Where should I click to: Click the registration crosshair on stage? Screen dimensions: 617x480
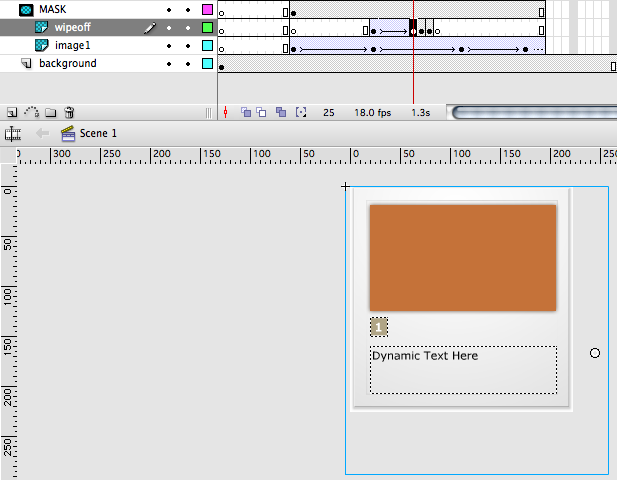point(345,186)
